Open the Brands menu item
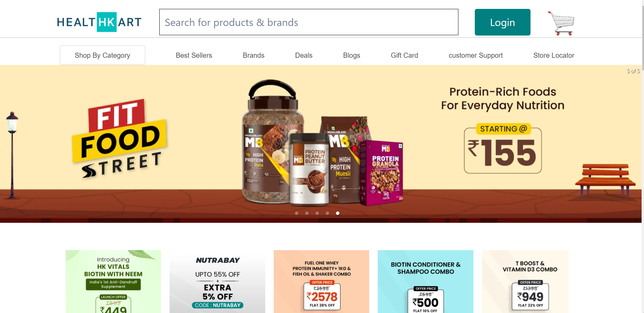 click(x=254, y=55)
